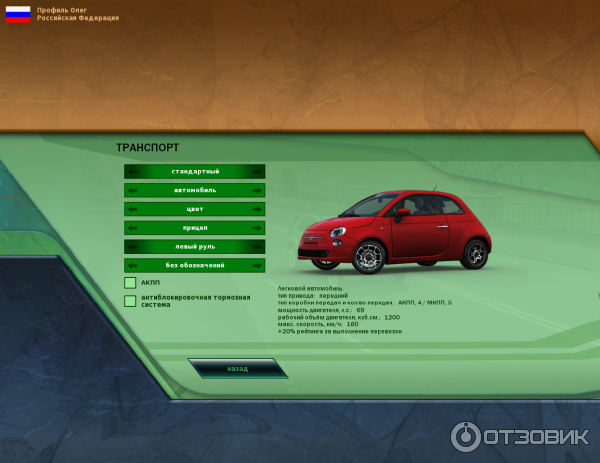Toggle антиблокировочная тормозная система checkbox
The image size is (600, 463).
130,300
